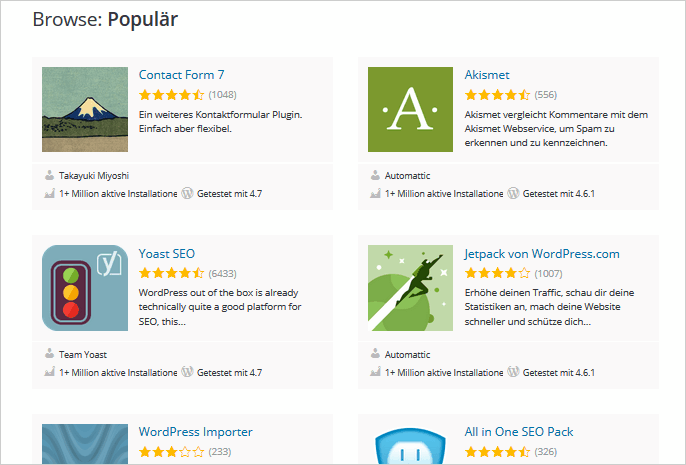This screenshot has height=465, width=686.
Task: Click the author icon beside Takayuki Miyoshi
Action: [x=49, y=175]
